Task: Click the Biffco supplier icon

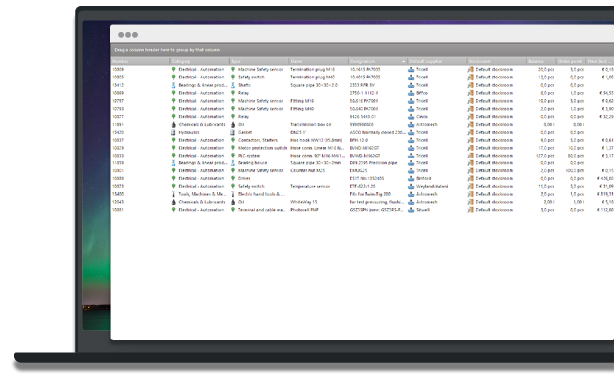Action: coord(411,93)
